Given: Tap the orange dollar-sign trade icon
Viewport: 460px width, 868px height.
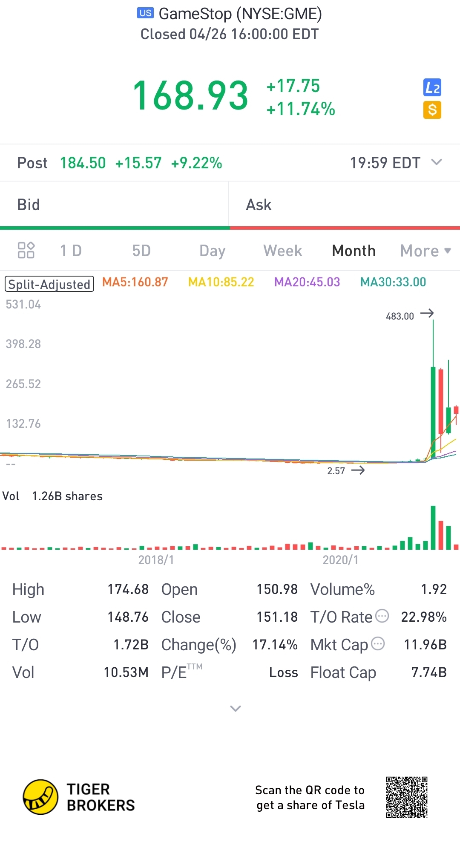Looking at the screenshot, I should (432, 110).
